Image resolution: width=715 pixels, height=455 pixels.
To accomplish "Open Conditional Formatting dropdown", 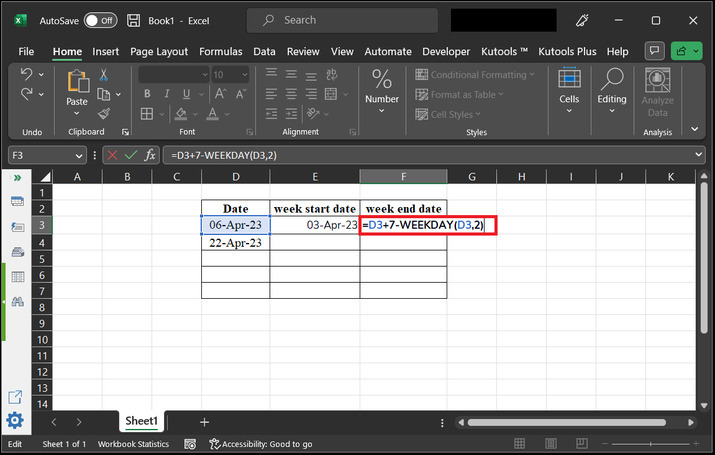I will click(475, 75).
